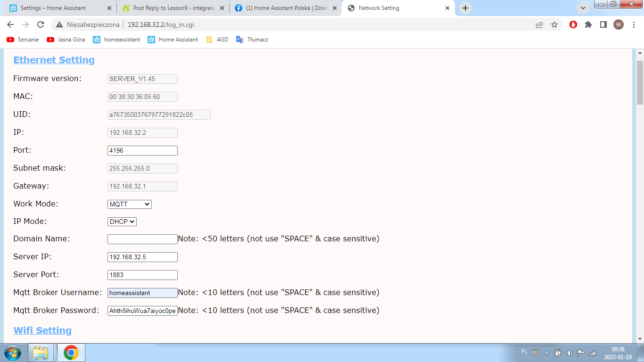Screen dimensions: 644x362
Task: Click the browser back arrow
Action: 10,25
